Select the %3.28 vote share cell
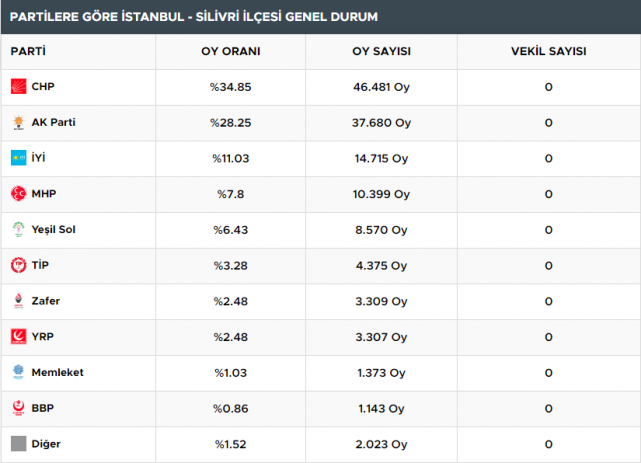Viewport: 641px width, 463px height. (x=231, y=266)
